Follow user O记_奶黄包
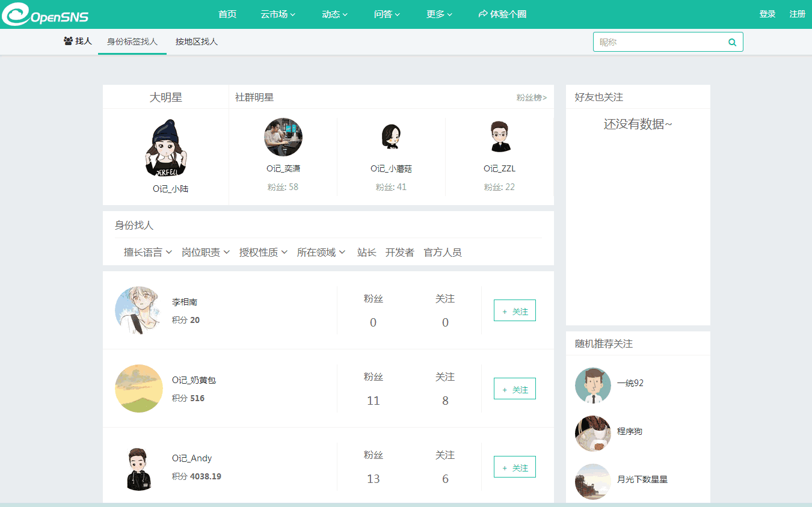Image resolution: width=812 pixels, height=507 pixels. tap(514, 389)
